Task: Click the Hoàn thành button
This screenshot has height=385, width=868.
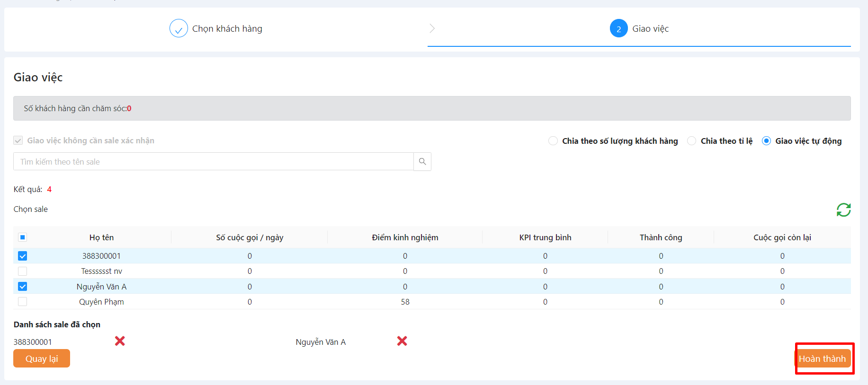Action: 822,359
